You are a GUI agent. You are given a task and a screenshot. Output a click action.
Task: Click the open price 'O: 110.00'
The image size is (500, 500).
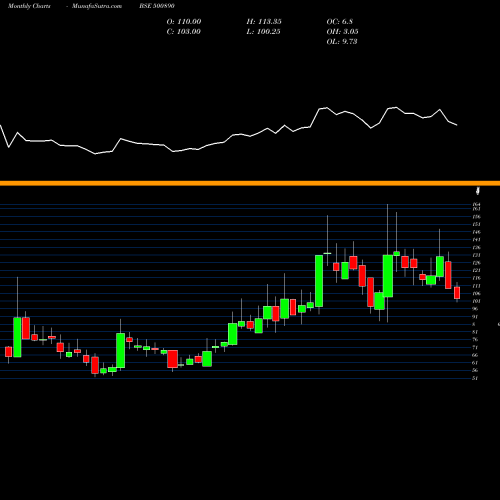184,22
